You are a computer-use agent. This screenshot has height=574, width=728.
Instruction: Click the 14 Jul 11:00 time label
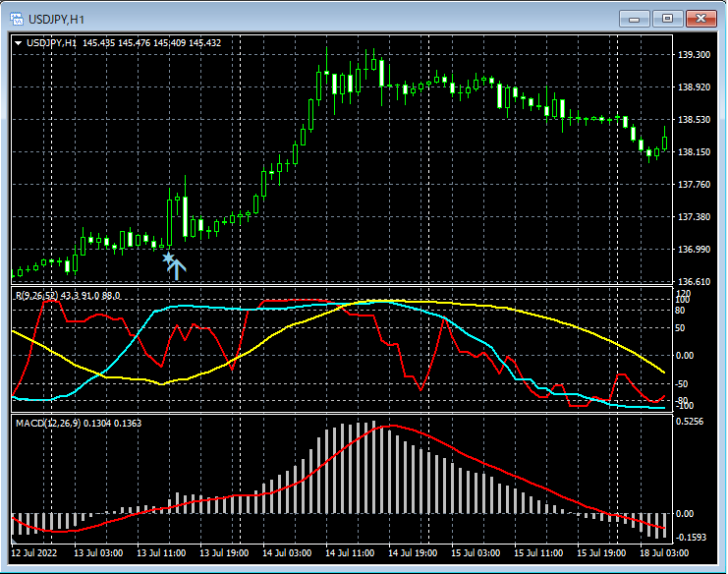coord(350,553)
